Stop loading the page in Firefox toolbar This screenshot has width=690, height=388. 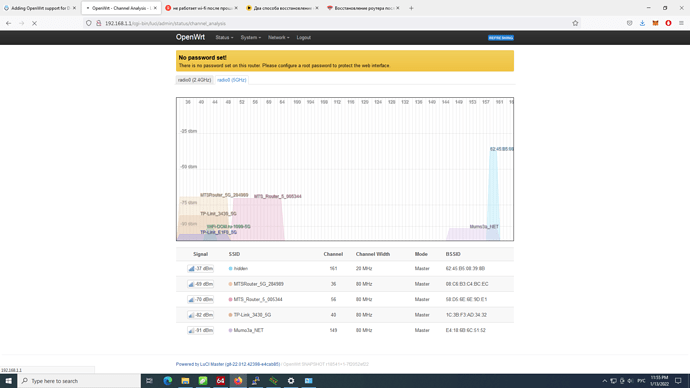pos(34,23)
